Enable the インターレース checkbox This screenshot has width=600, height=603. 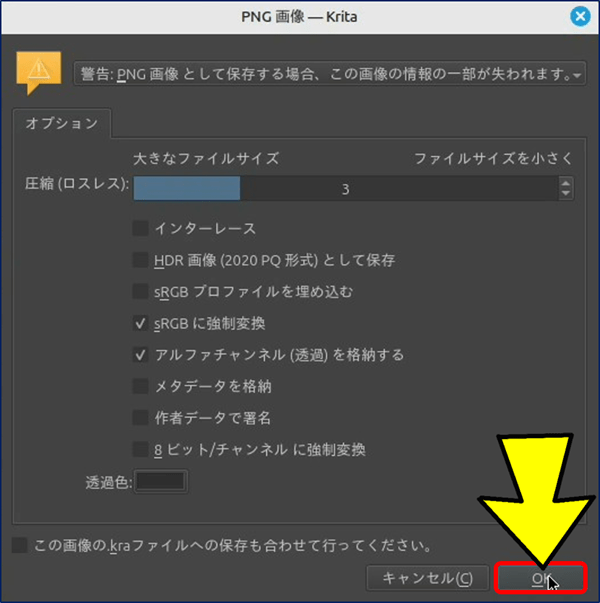click(x=141, y=229)
